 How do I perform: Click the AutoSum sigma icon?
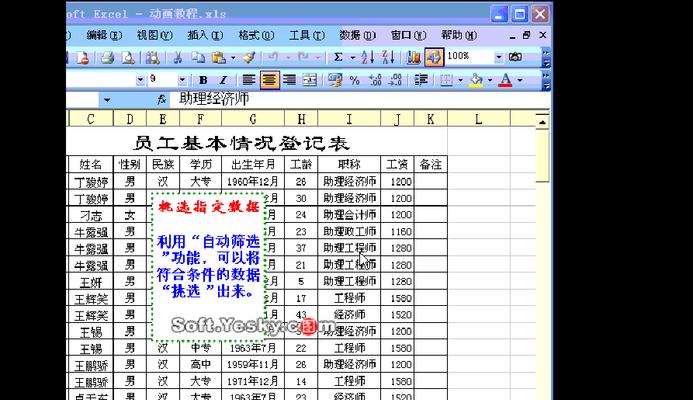coord(339,57)
